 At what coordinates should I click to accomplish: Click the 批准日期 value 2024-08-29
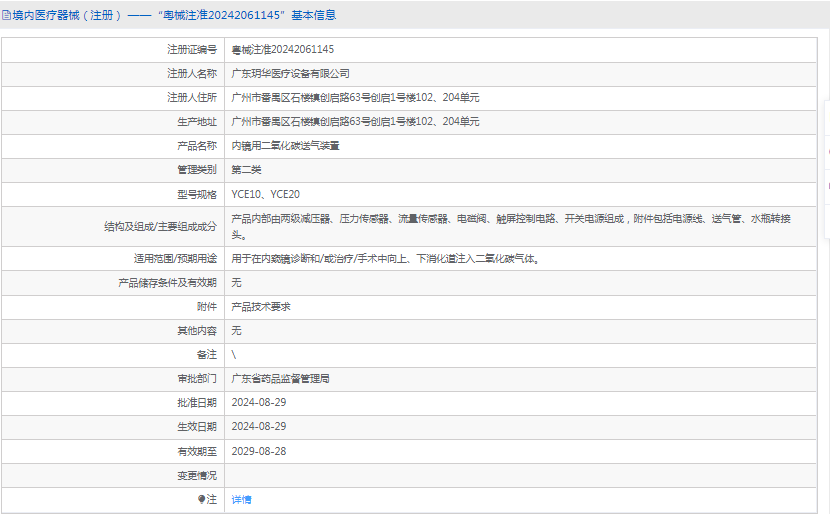[x=259, y=402]
